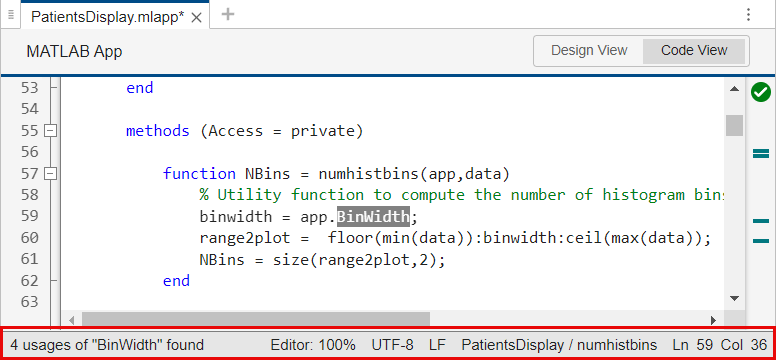
Task: Click line number 60 in the gutter
Action: (x=30, y=238)
